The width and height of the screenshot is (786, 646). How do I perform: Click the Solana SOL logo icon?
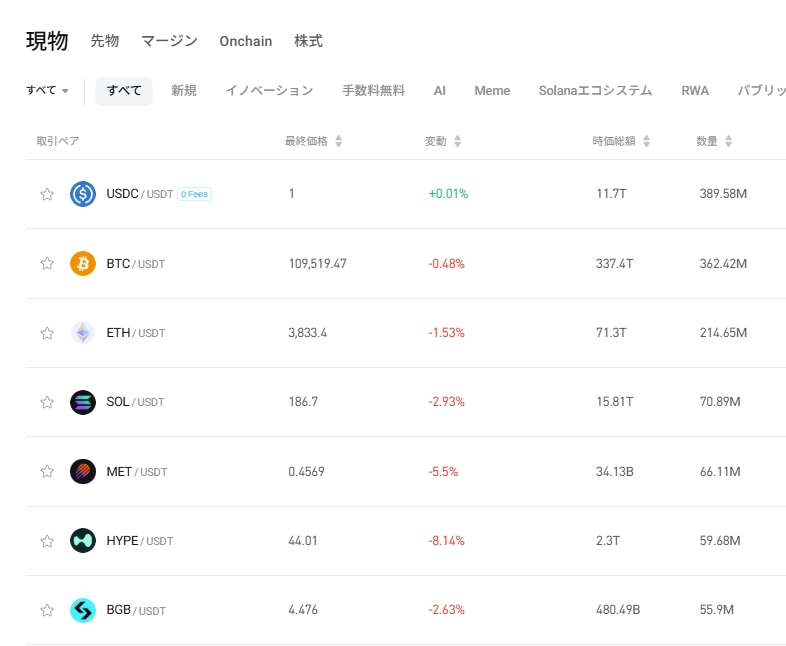click(x=83, y=402)
